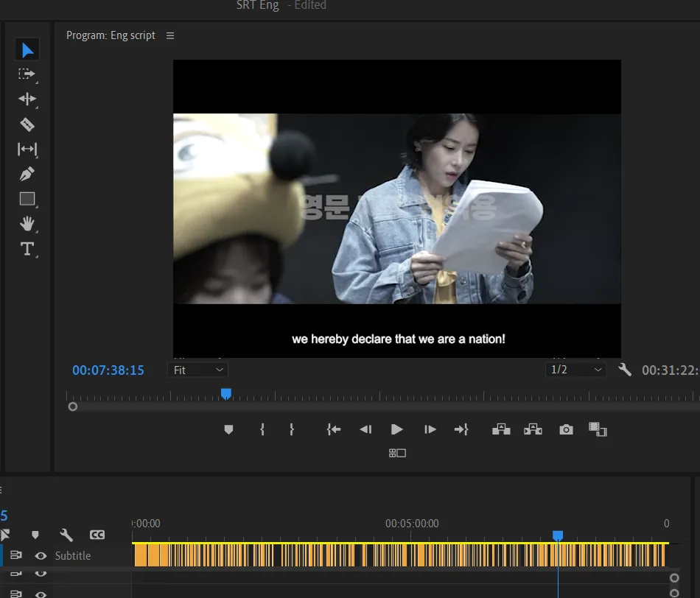Select the Ripple Edit tool
Image resolution: width=700 pixels, height=598 pixels.
tap(27, 99)
